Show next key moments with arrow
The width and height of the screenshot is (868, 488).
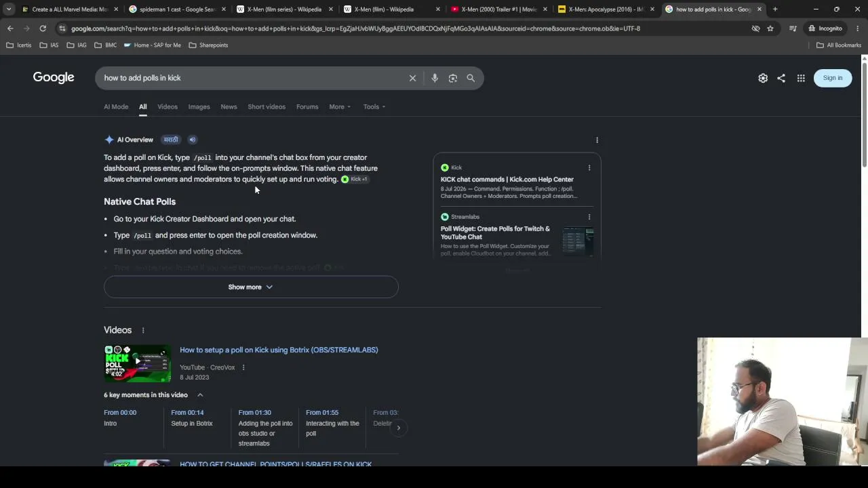[398, 428]
